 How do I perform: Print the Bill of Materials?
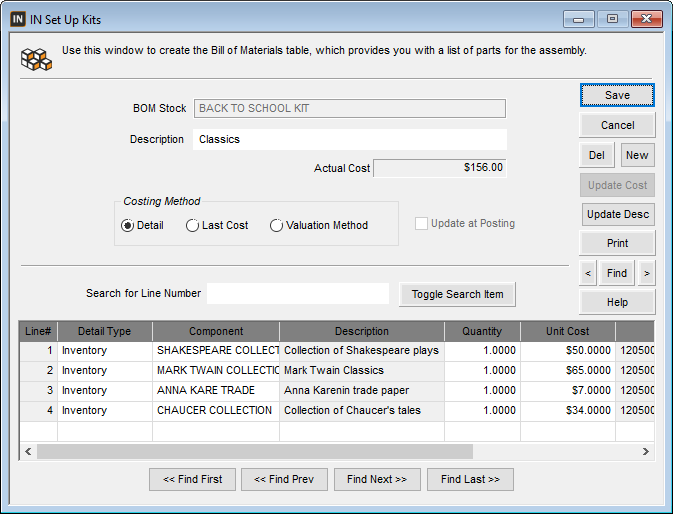click(617, 243)
